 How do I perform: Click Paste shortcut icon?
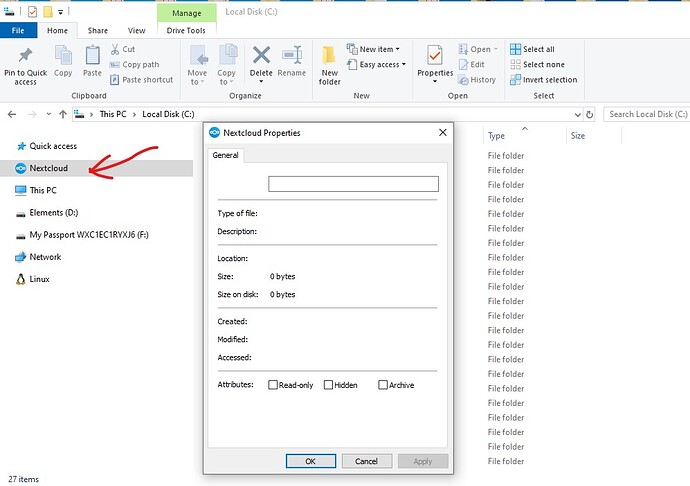point(114,80)
